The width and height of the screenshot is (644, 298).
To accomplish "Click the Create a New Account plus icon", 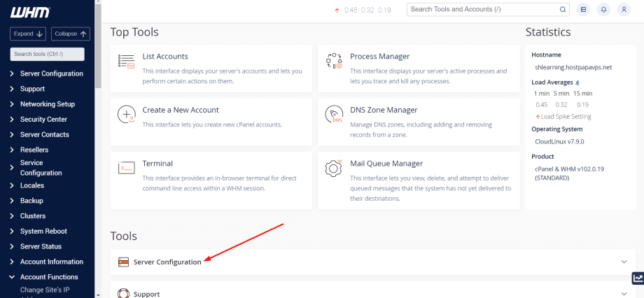I will [126, 115].
